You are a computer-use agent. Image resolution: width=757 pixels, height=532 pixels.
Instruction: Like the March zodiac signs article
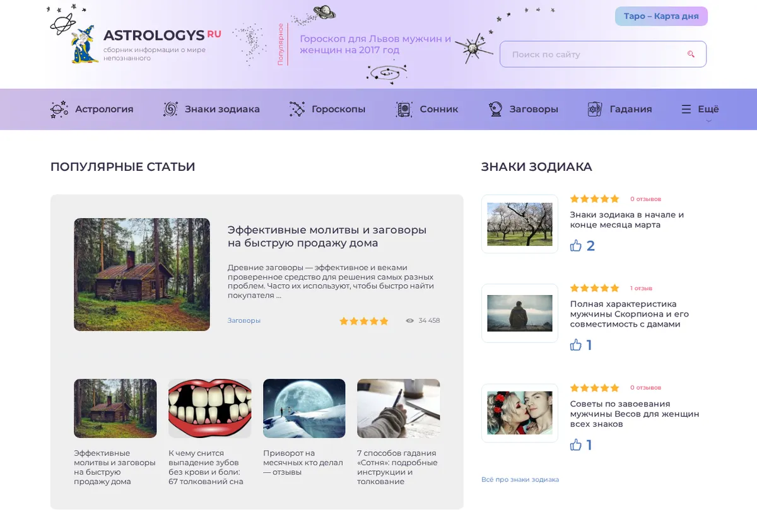576,246
